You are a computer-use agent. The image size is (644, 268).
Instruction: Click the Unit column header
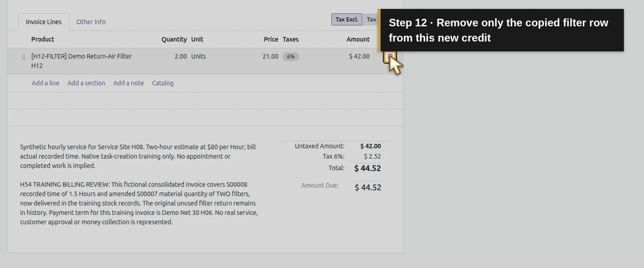197,39
